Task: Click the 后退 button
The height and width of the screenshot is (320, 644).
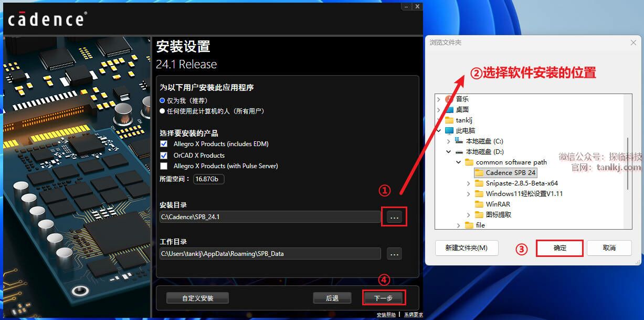Action: (x=332, y=298)
